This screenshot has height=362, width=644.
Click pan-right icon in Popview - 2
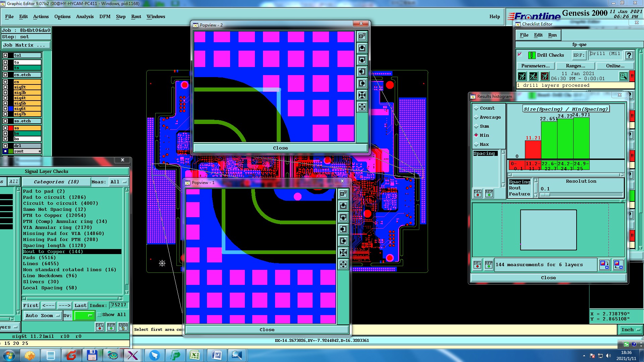(362, 83)
